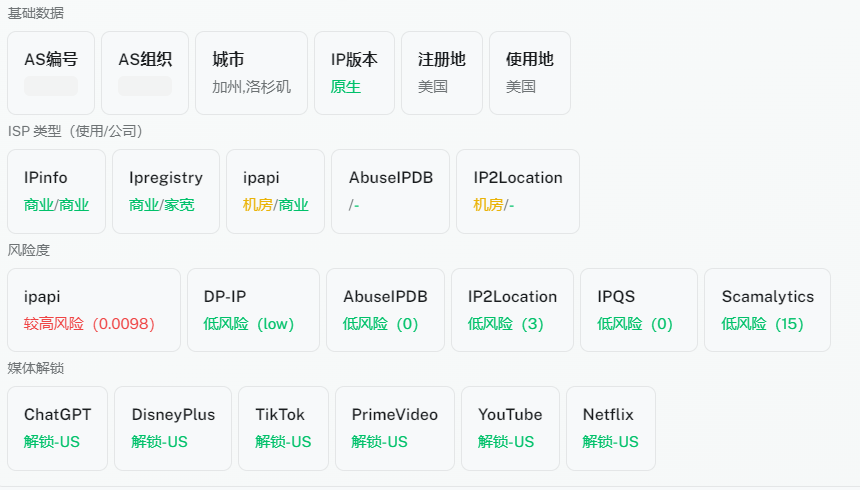Click the 城市 card showing 加州,洛杉矶

(251, 73)
